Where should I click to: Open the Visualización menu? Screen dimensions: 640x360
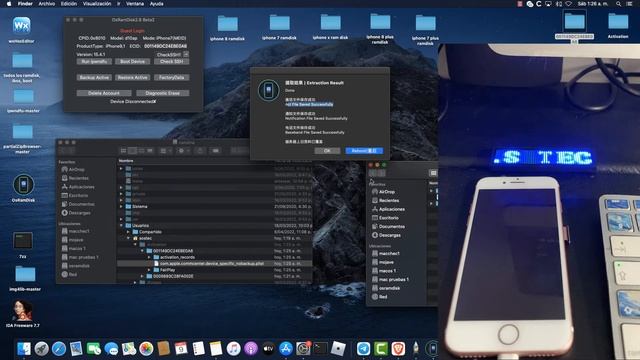tap(97, 4)
